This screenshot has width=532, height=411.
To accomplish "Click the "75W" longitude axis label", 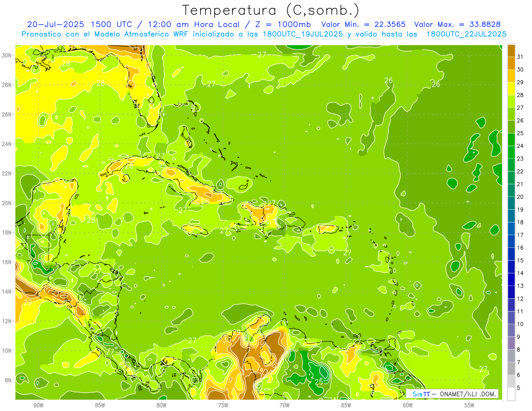I will (223, 405).
